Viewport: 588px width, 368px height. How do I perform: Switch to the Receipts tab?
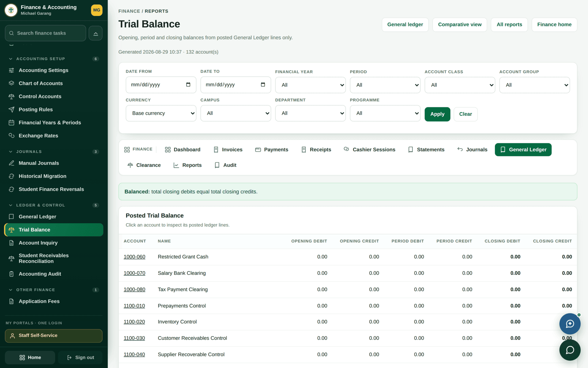click(x=316, y=150)
